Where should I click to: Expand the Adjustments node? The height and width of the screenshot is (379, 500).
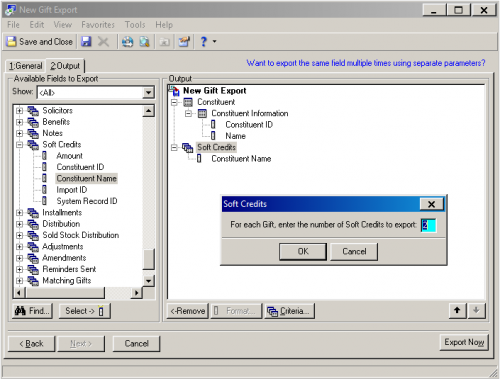tap(19, 247)
